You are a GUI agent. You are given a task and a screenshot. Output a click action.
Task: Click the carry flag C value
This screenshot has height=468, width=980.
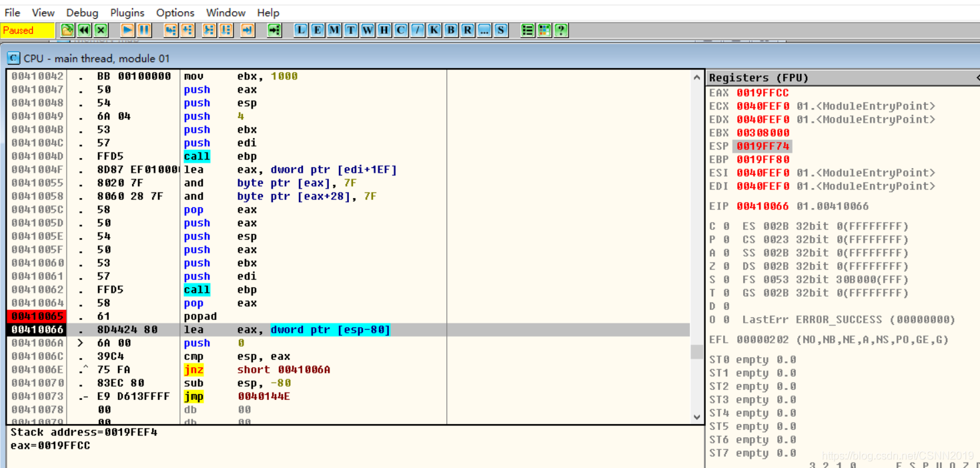click(726, 226)
